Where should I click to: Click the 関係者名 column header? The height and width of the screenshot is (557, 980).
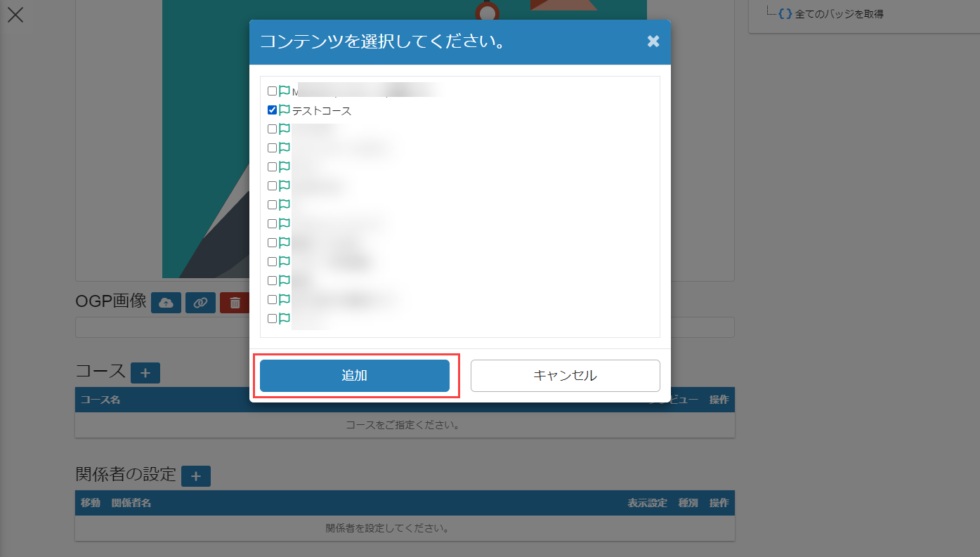131,503
